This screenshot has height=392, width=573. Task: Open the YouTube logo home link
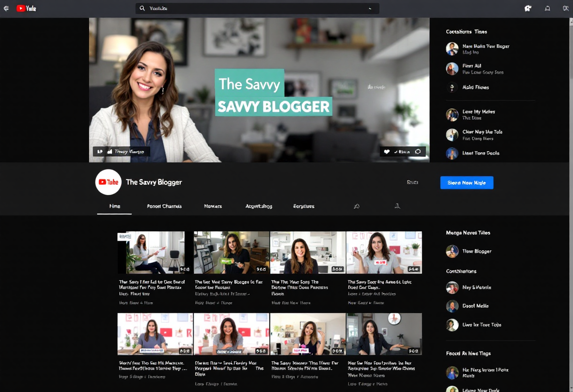pyautogui.click(x=26, y=8)
